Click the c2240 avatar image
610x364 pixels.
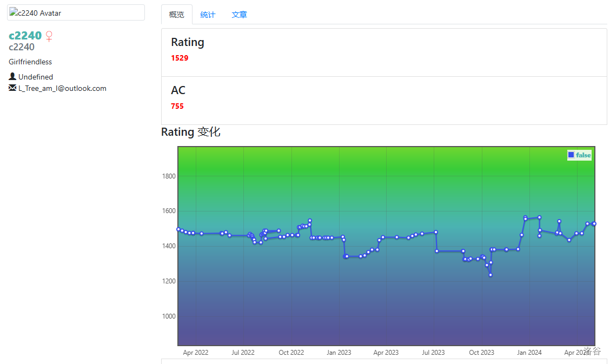[x=76, y=13]
